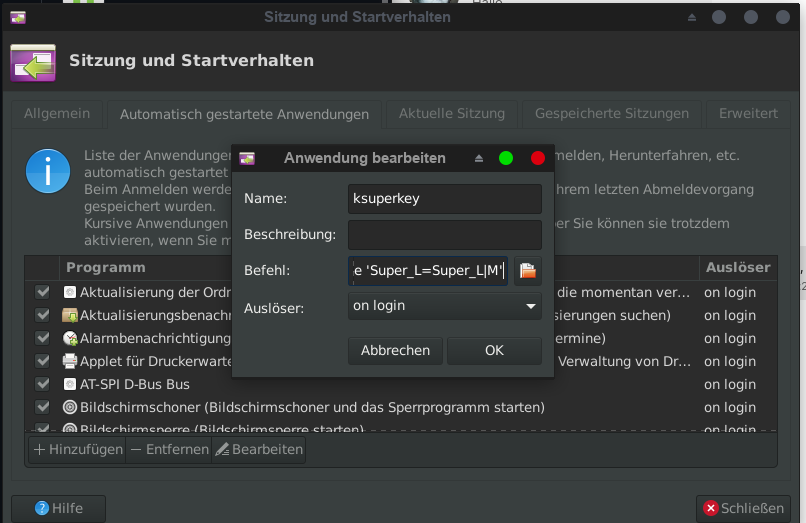Sort list by the Auslöser column header
Image resolution: width=806 pixels, height=523 pixels.
[x=738, y=268]
